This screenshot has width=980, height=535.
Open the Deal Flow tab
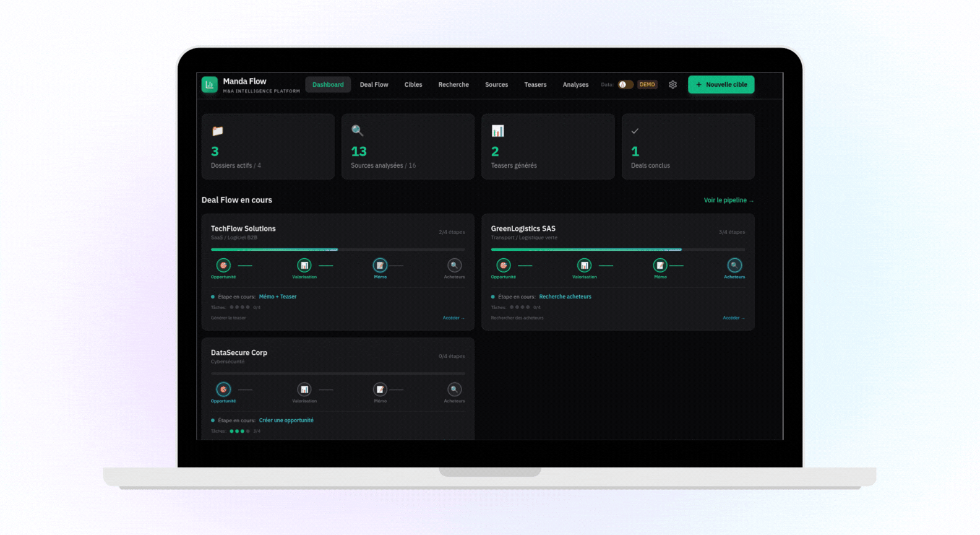(x=374, y=85)
